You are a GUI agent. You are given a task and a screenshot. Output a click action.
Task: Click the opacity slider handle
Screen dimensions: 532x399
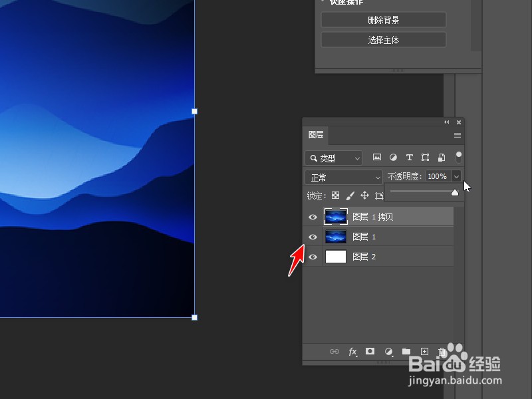click(x=455, y=193)
